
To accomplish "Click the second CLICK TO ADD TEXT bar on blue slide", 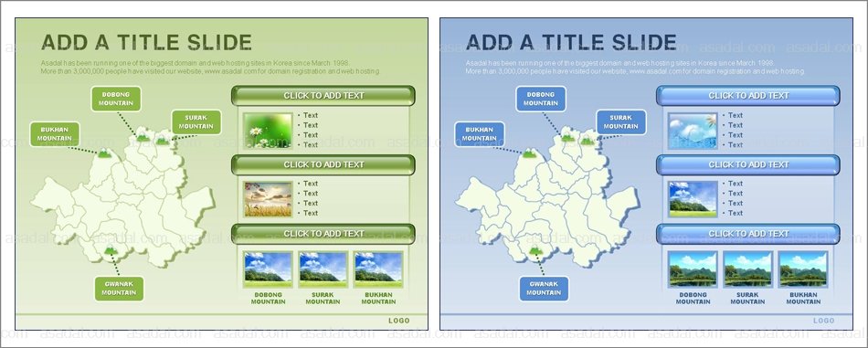I will [748, 165].
